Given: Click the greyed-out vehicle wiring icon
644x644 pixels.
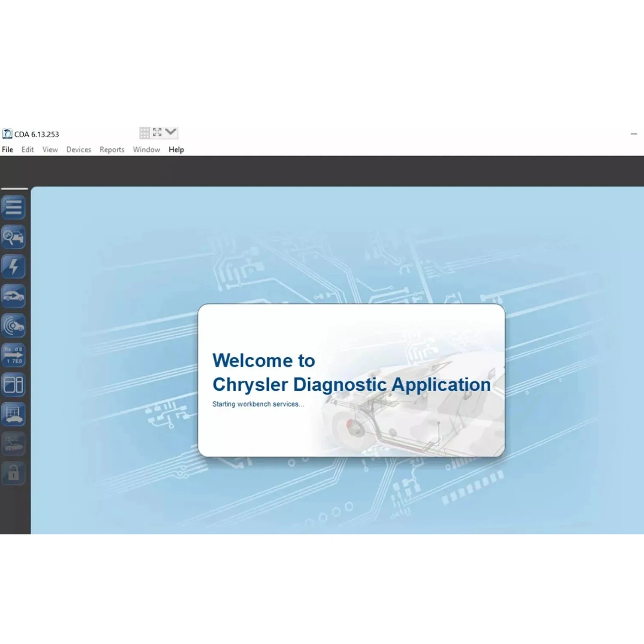Looking at the screenshot, I should point(13,444).
